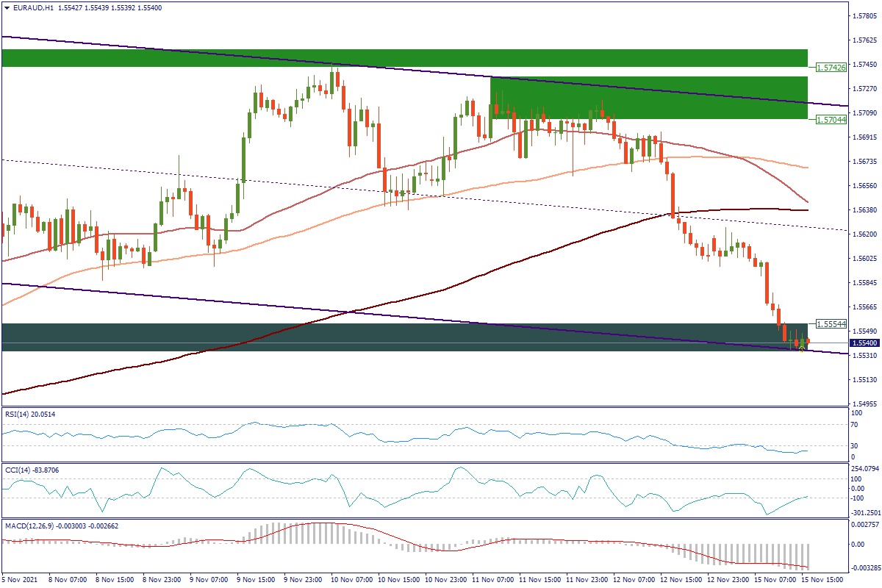Select the wide upper green resistance zone

(404, 58)
